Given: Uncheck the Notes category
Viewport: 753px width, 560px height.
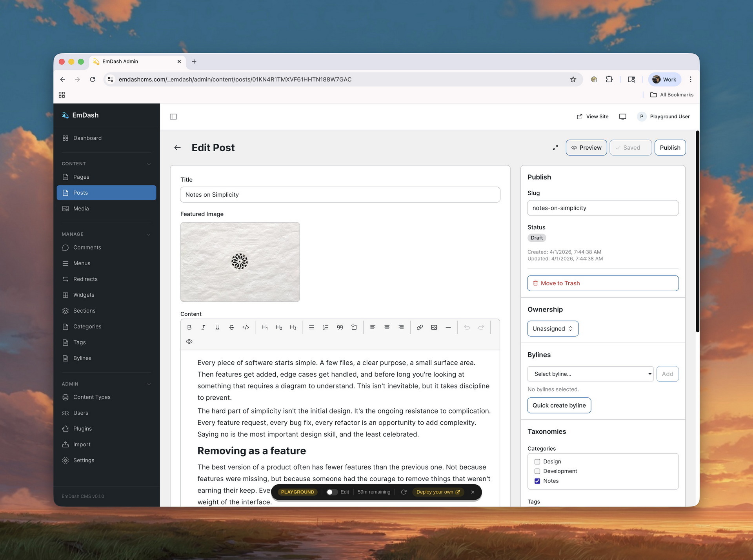Looking at the screenshot, I should tap(537, 481).
